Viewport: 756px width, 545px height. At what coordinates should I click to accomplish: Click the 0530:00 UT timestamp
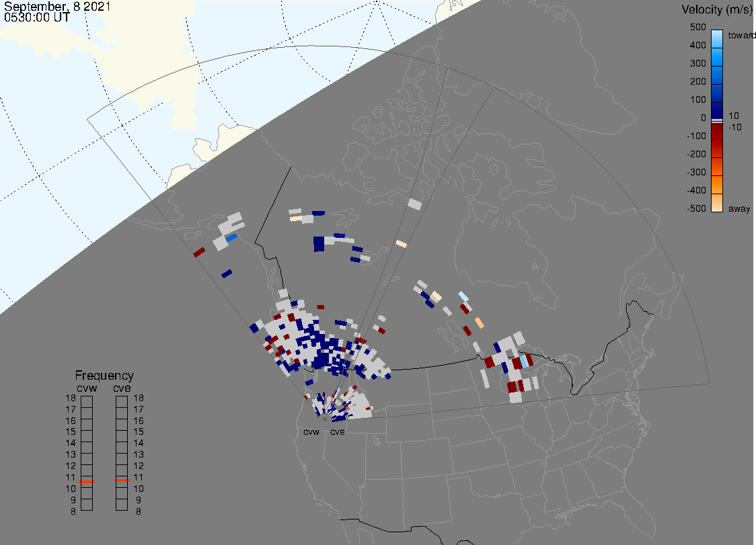[36, 18]
